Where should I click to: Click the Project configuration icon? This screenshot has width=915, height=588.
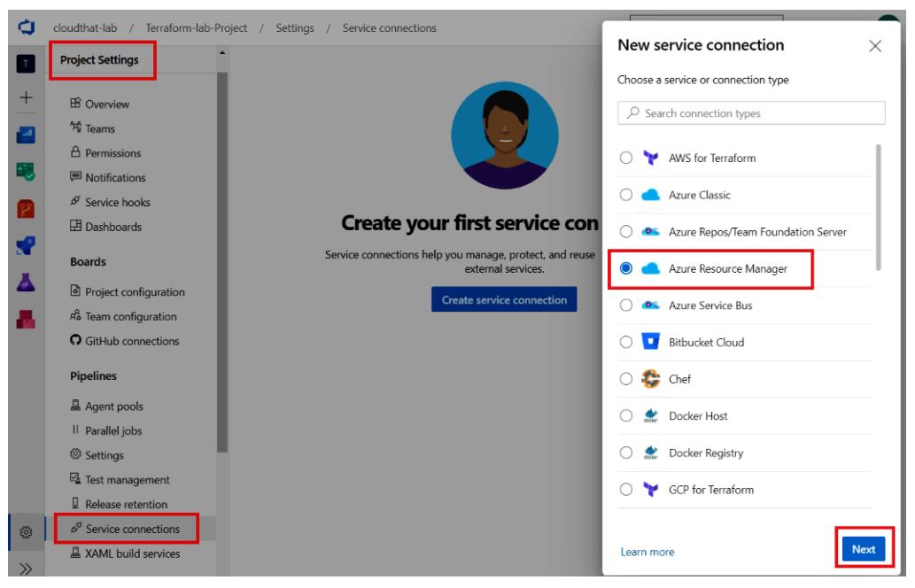(75, 290)
